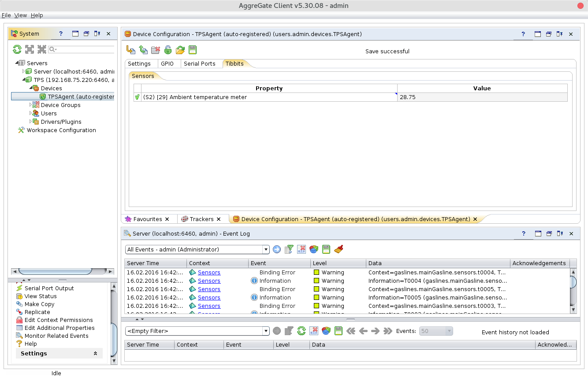Open the All Events filter dropdown
588x377 pixels.
tap(266, 250)
